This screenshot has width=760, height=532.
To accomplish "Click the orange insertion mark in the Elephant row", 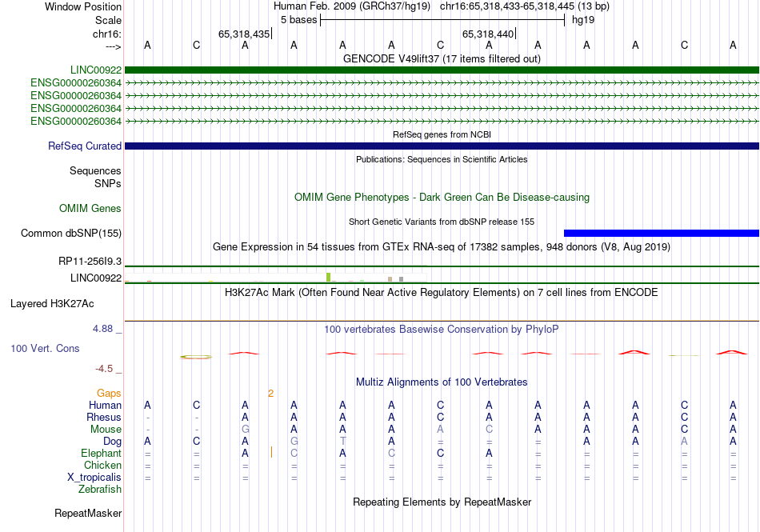I will (x=271, y=453).
